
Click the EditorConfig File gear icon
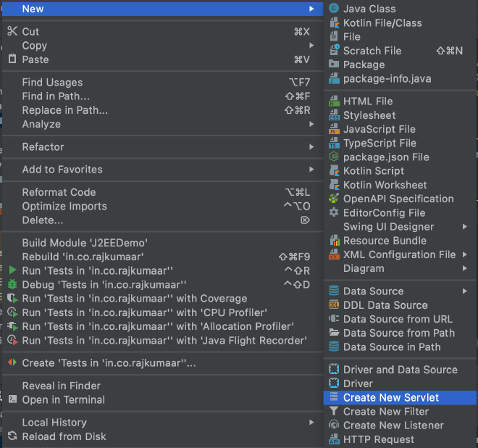point(334,212)
